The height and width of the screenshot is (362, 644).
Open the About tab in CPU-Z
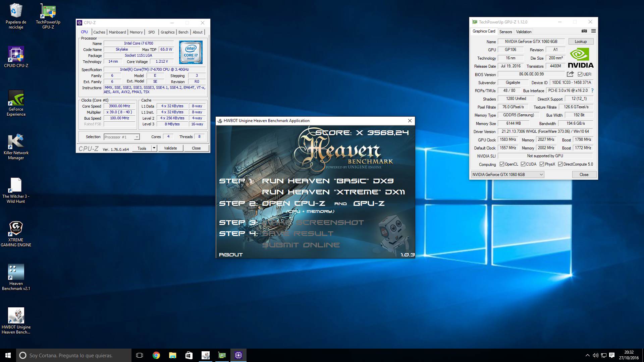coord(198,32)
